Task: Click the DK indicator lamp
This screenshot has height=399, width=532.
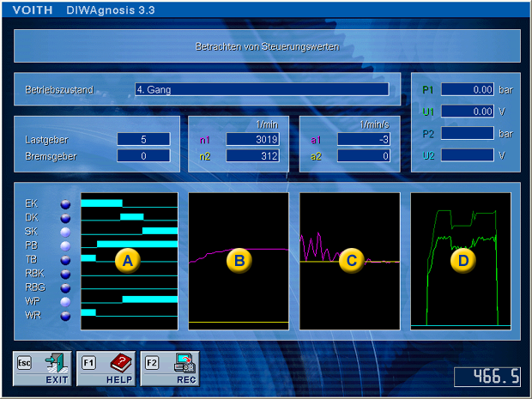Action: [65, 218]
